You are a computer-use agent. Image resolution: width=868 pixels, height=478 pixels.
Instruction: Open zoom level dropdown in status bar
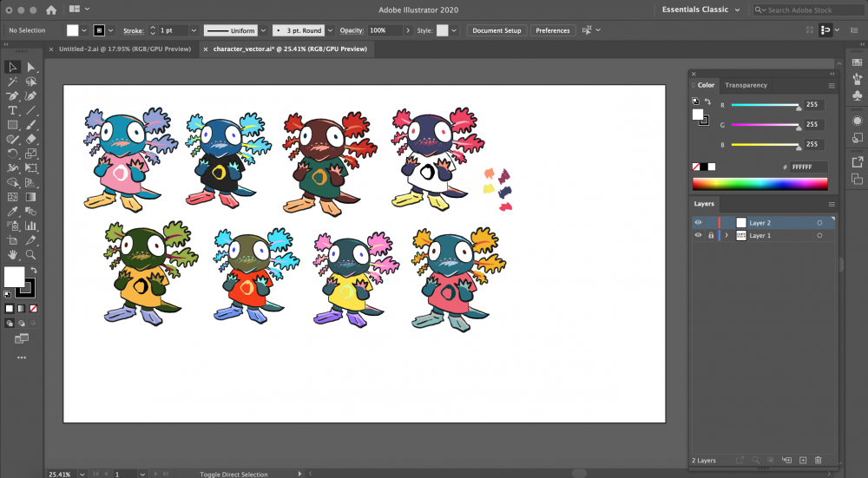82,475
